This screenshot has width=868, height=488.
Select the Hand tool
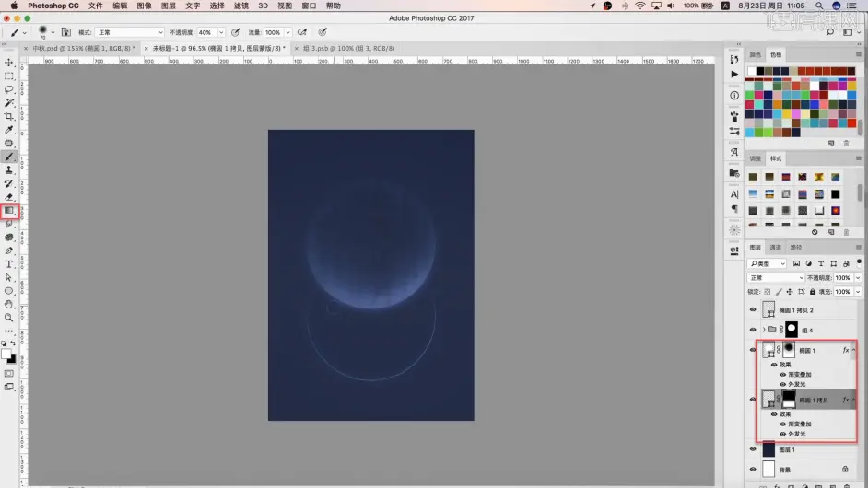pyautogui.click(x=9, y=304)
